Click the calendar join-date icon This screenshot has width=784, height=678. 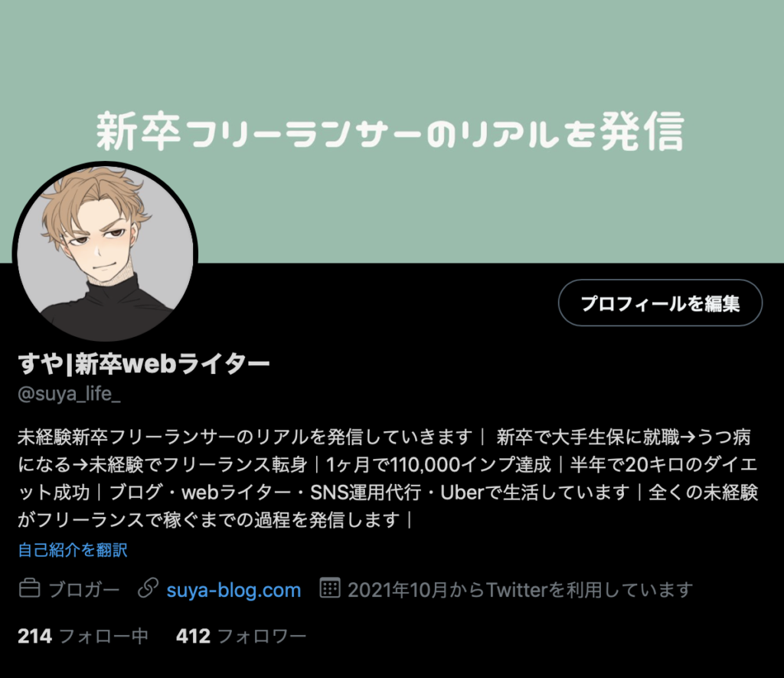coord(330,588)
